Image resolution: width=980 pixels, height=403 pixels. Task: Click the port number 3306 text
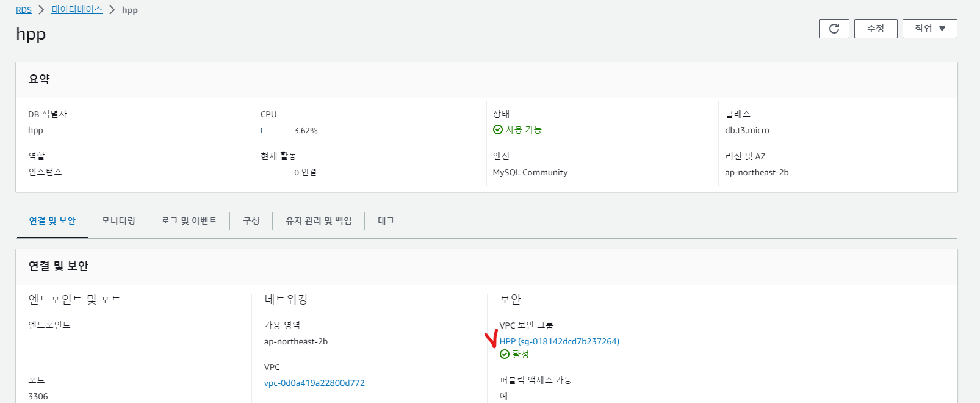point(38,396)
